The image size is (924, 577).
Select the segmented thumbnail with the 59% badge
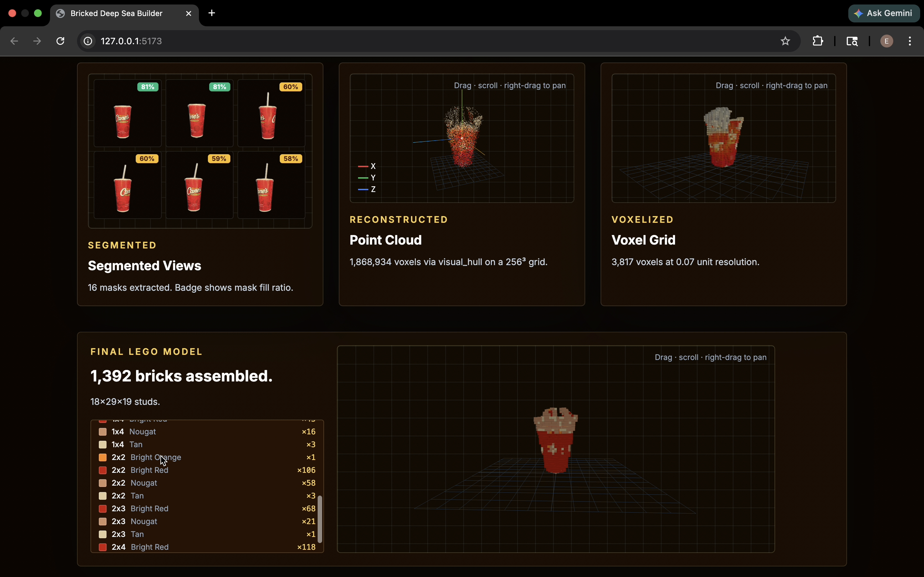point(199,185)
